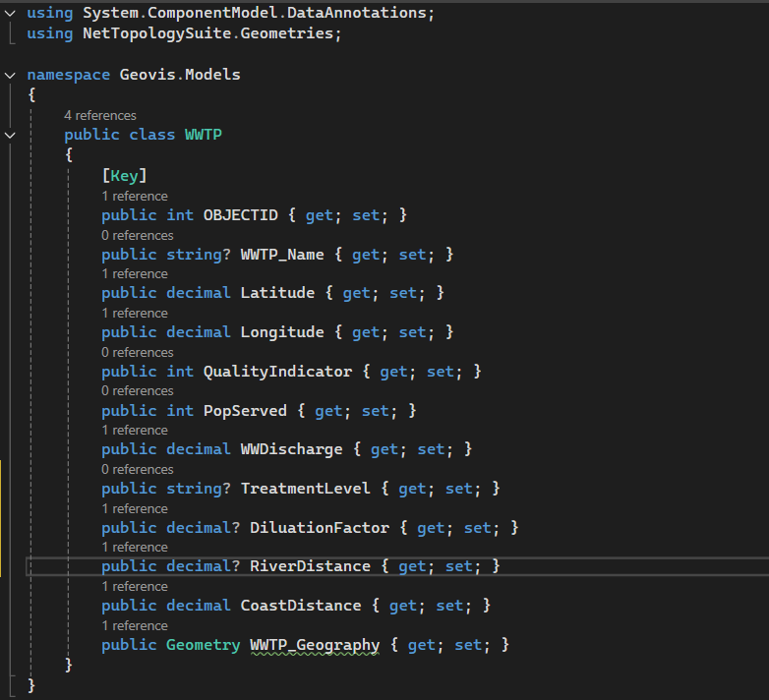The height and width of the screenshot is (700, 769).
Task: Collapse the using directives block
Action: (10, 14)
